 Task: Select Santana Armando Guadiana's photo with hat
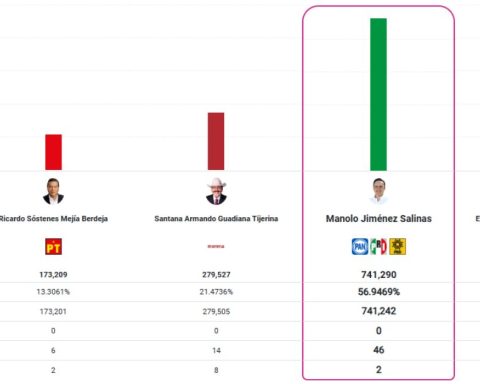pos(216,191)
